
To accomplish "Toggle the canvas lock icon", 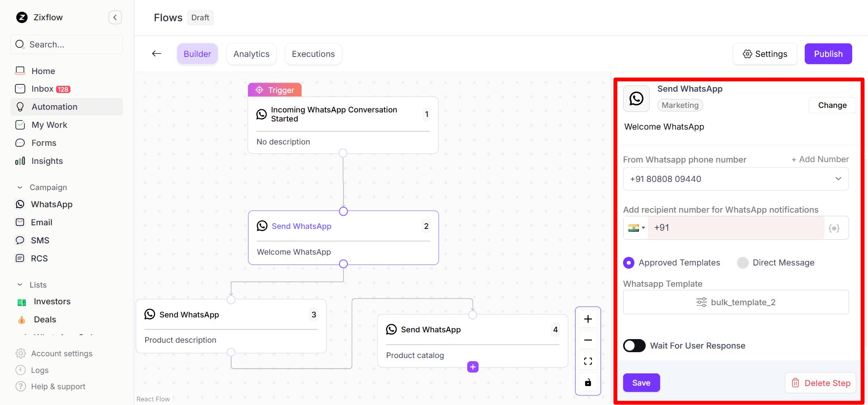I will (588, 382).
